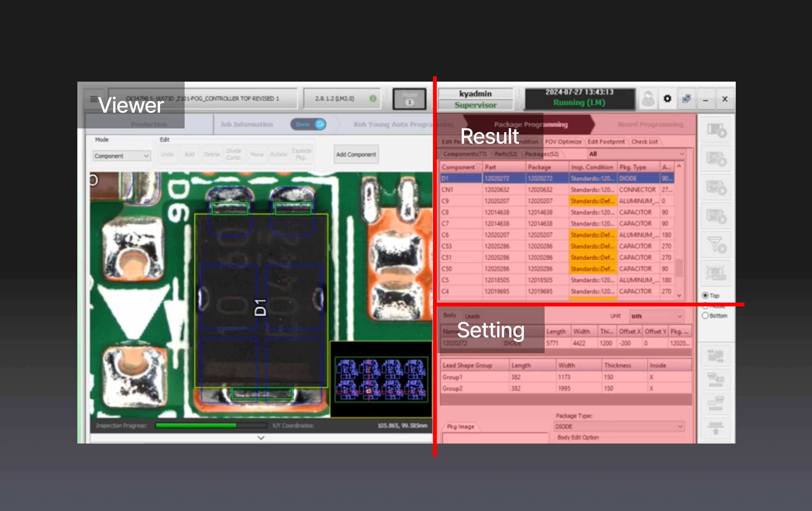Click the green info icon beside version 2.8.1.2
Viewport: 812px width, 511px height.
(373, 98)
